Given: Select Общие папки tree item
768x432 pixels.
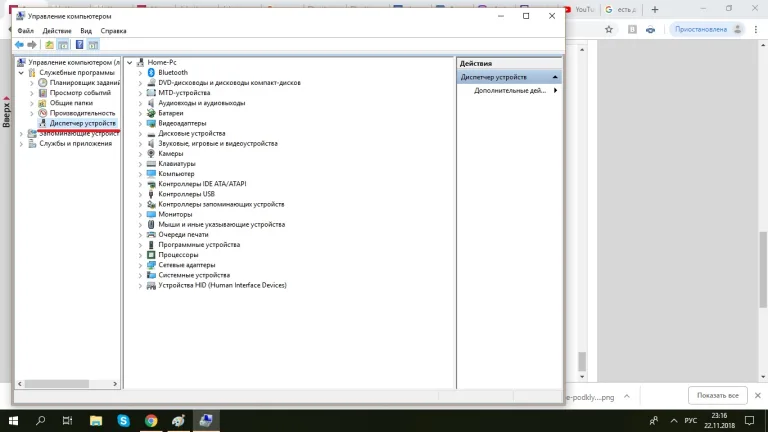Looking at the screenshot, I should (71, 103).
